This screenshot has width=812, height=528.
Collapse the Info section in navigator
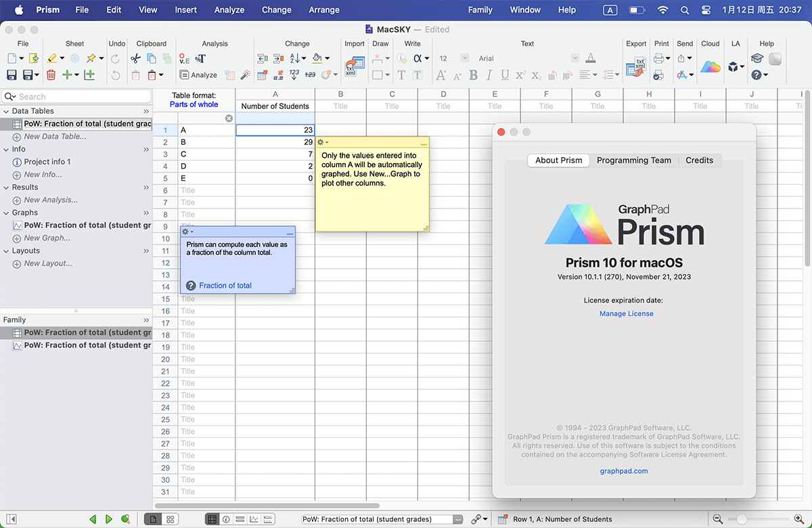coord(7,149)
